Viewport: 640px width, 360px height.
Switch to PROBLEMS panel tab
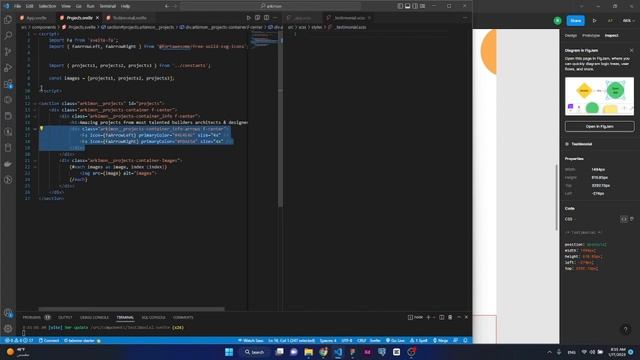(32, 317)
